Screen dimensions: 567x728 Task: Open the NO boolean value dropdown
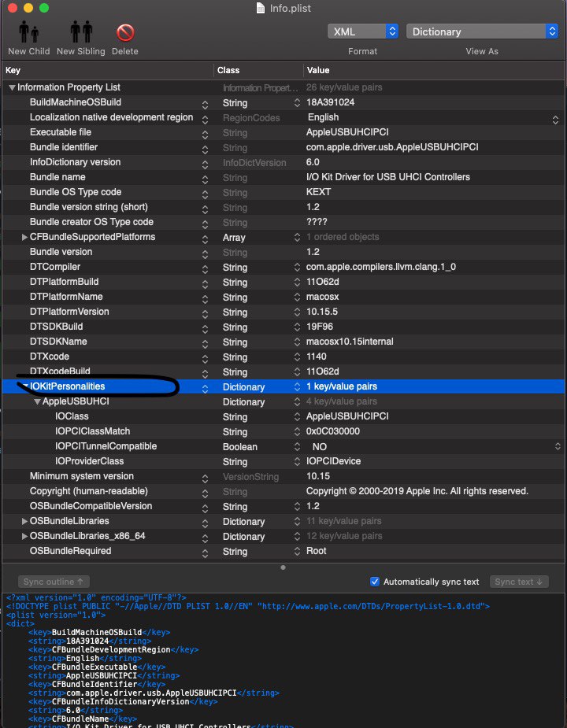click(x=558, y=447)
